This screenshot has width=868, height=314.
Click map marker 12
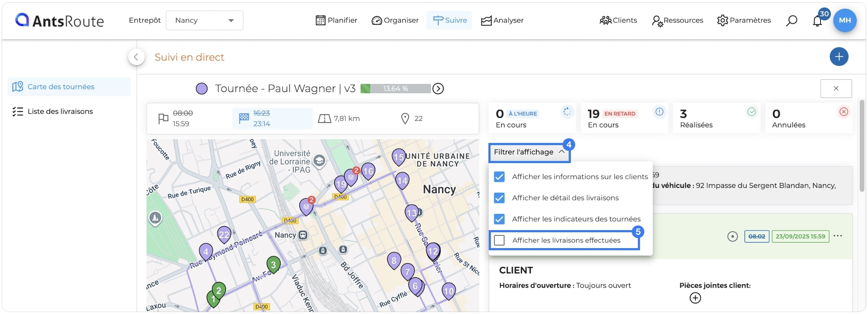click(433, 251)
